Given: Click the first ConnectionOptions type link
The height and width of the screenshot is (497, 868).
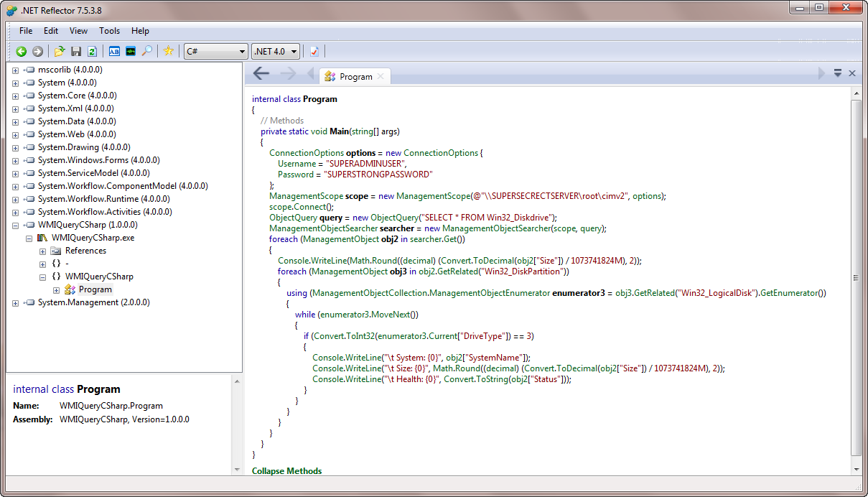Looking at the screenshot, I should tap(307, 153).
